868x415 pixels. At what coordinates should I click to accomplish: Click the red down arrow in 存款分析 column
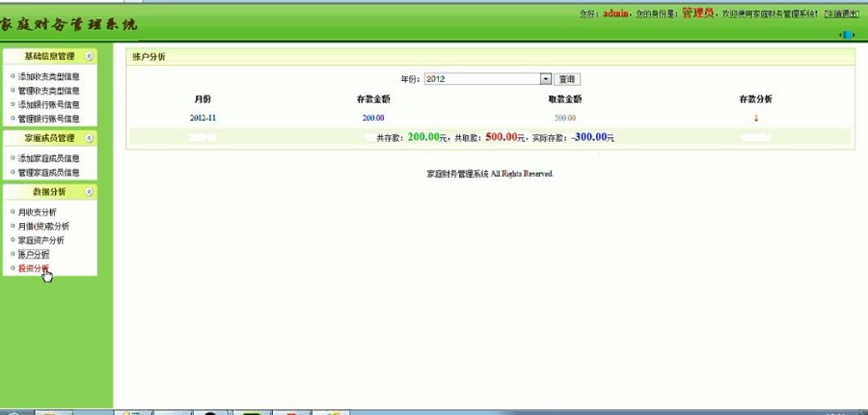pyautogui.click(x=756, y=118)
